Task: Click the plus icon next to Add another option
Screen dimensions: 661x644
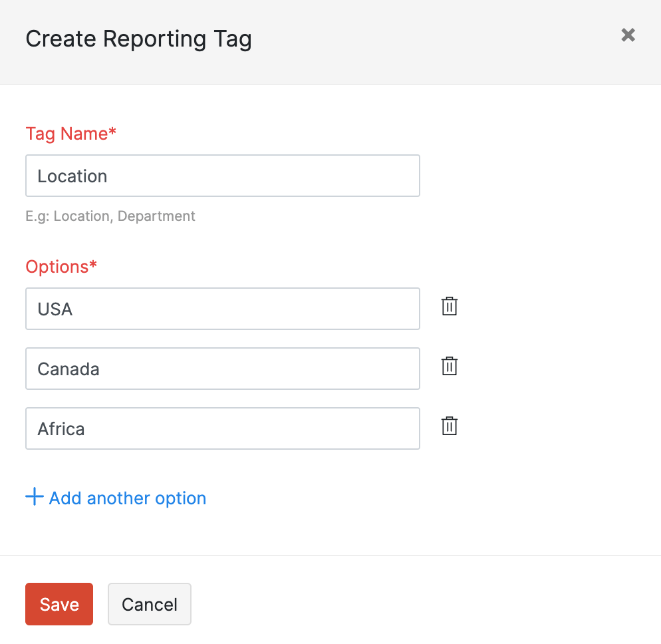Action: (x=34, y=497)
